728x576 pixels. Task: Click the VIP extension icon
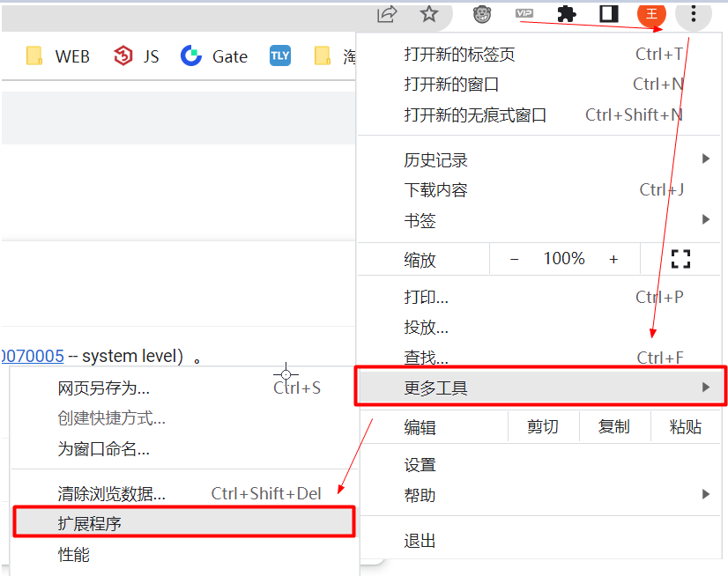[524, 13]
